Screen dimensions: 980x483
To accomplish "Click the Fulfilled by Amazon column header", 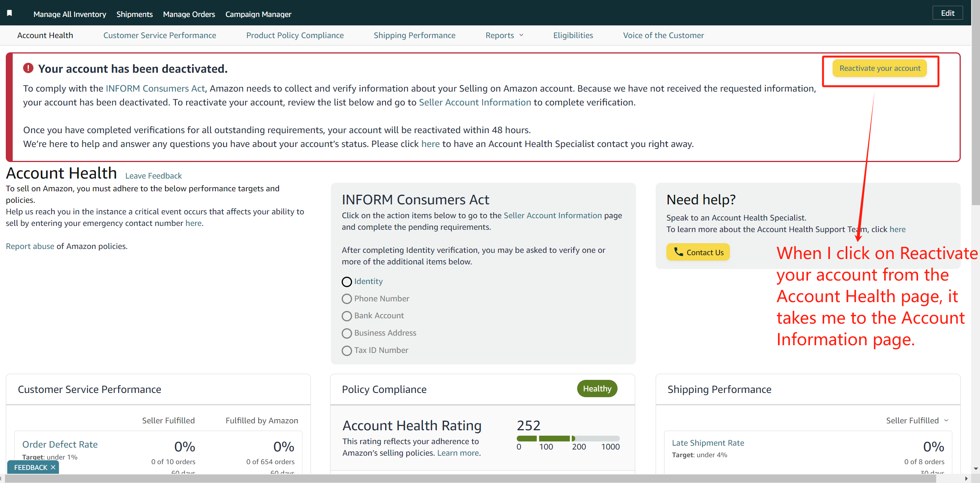I will point(262,421).
